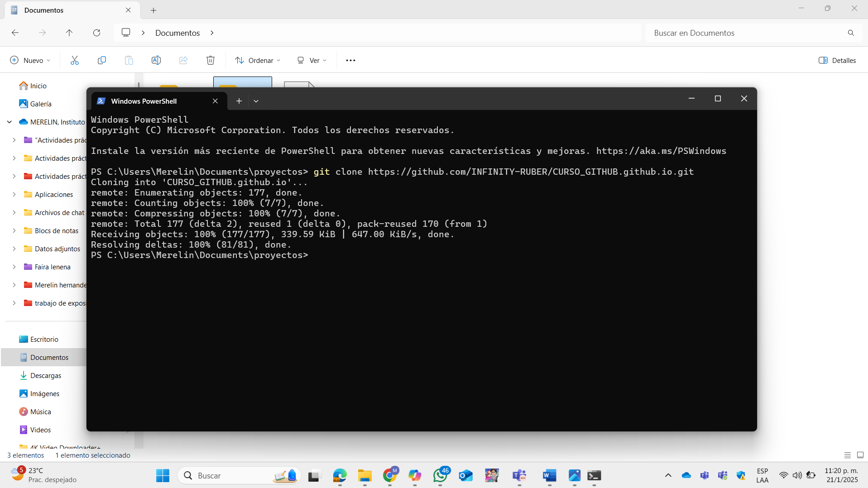Switch to details list view icon
868x488 pixels.
click(x=848, y=455)
